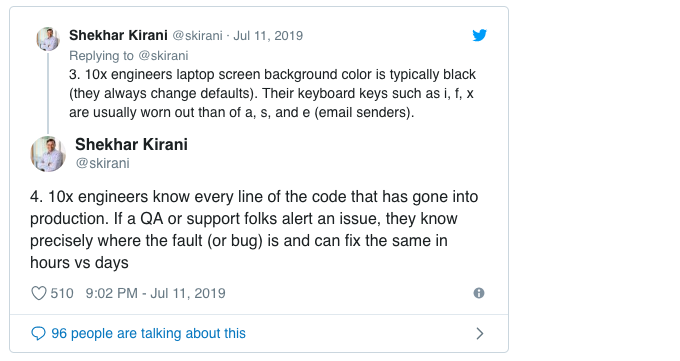Expand conversation with the right chevron arrow
Viewport: 680px width, 361px height.
[480, 333]
